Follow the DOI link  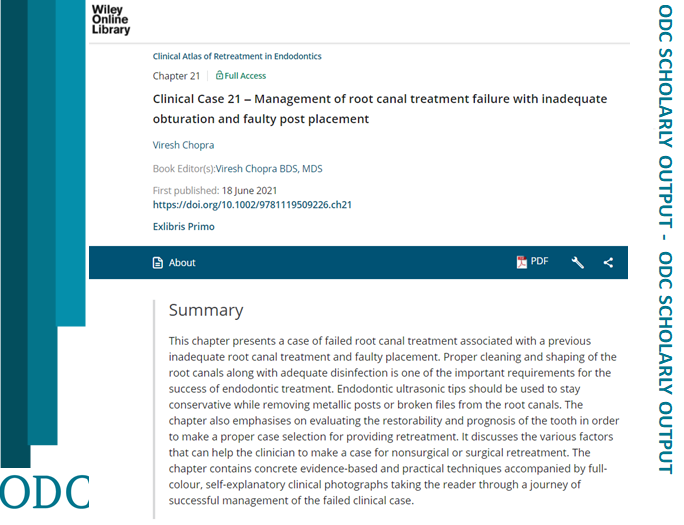pyautogui.click(x=252, y=205)
